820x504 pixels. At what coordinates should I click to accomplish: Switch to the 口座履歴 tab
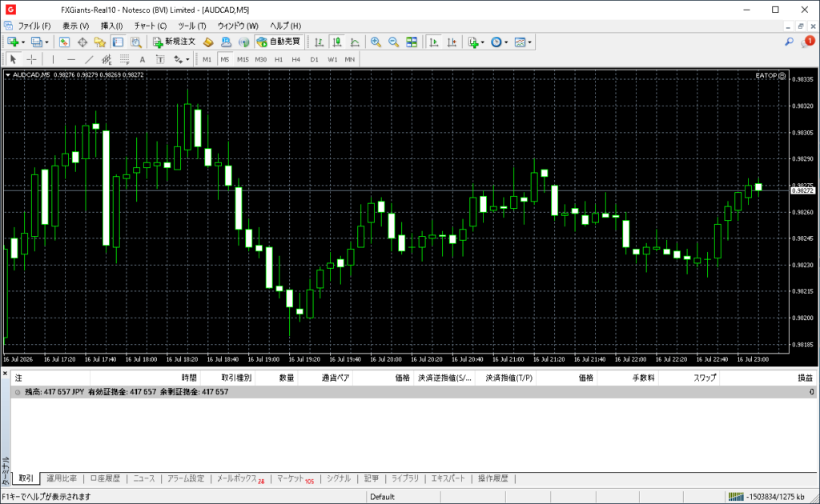pos(105,478)
